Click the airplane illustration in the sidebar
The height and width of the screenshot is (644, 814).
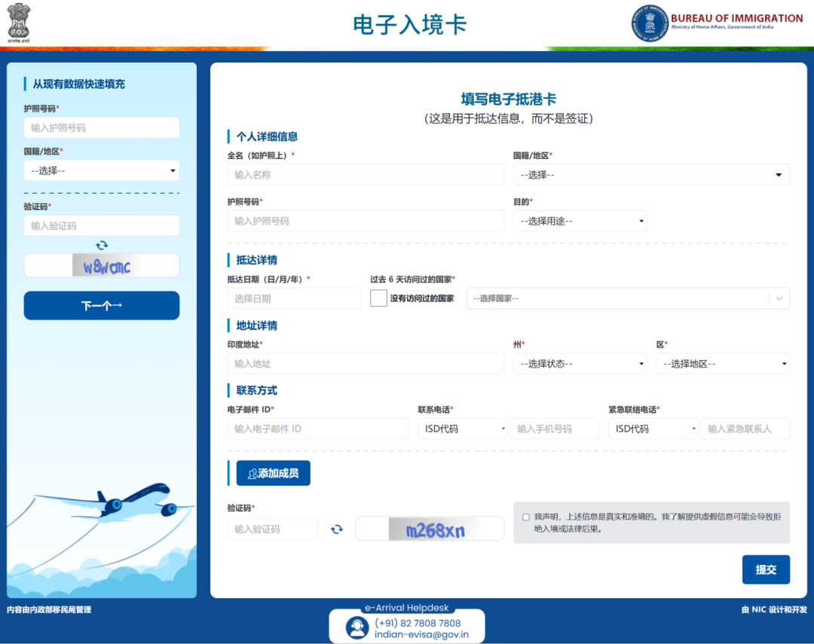coord(121,503)
